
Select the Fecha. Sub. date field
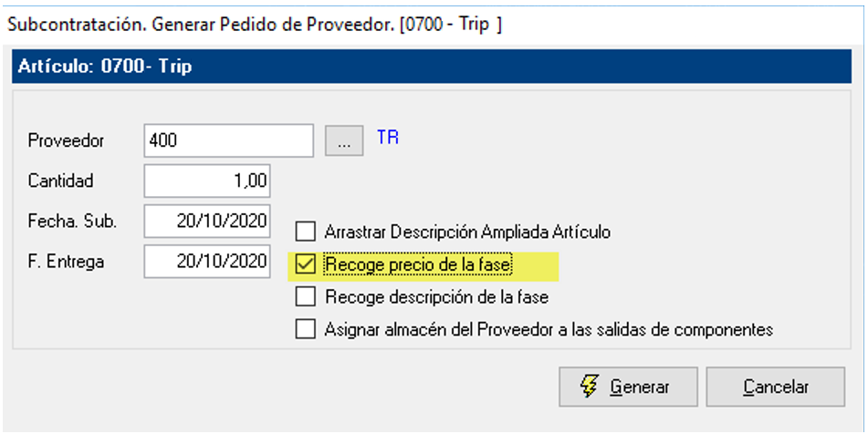point(207,222)
